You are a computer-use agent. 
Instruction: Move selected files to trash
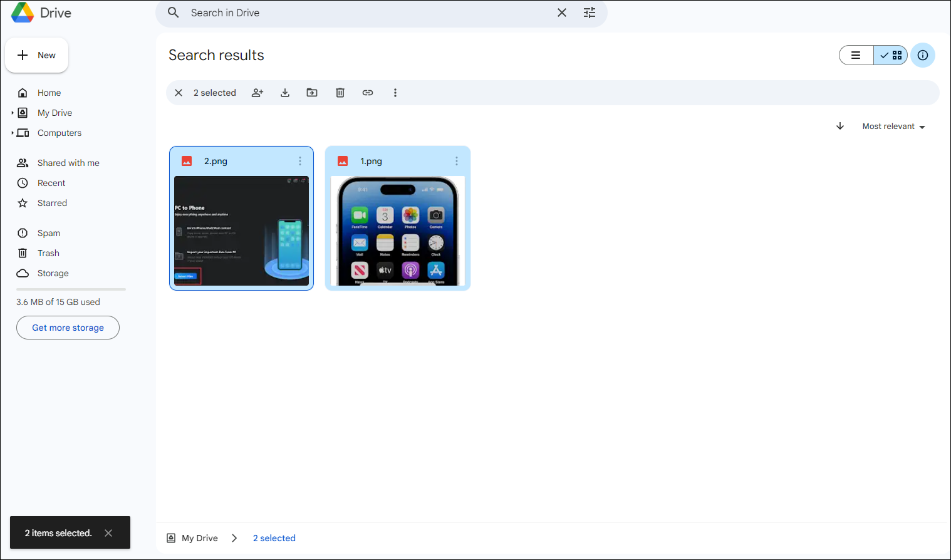pyautogui.click(x=340, y=93)
